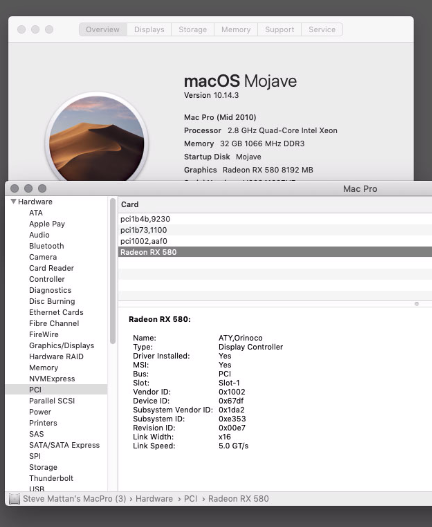Click Radeon RX 580 in the path bar

click(239, 499)
